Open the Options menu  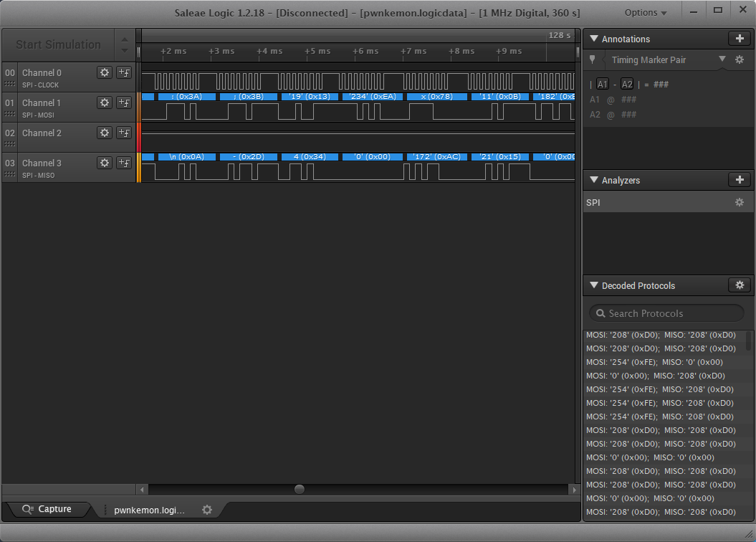(645, 13)
